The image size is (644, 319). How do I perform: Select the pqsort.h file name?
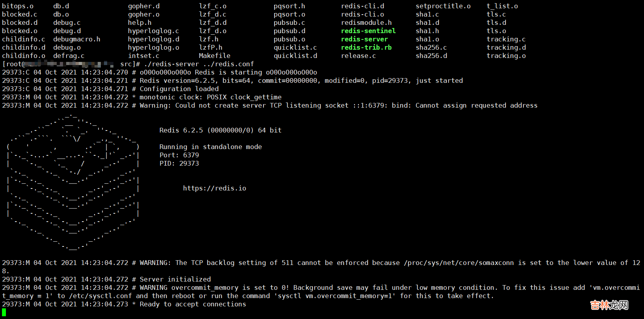(x=290, y=6)
